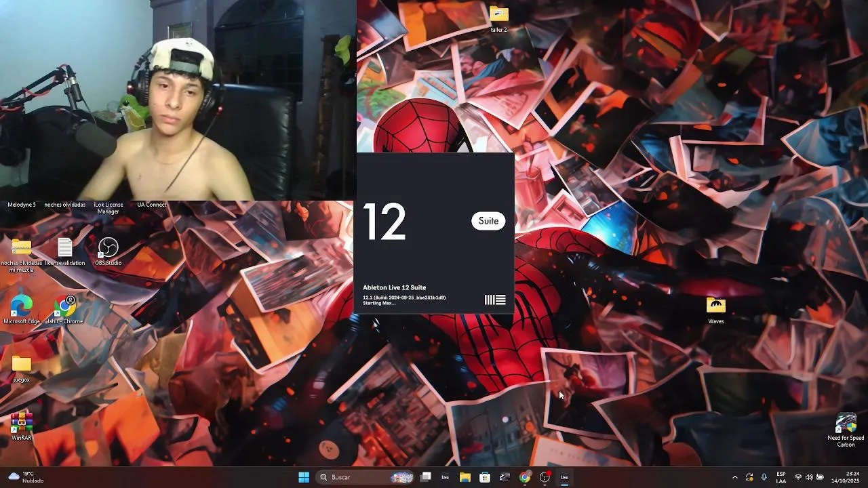
Task: Open the clock showing 23:24 14/10/2025
Action: point(846,477)
